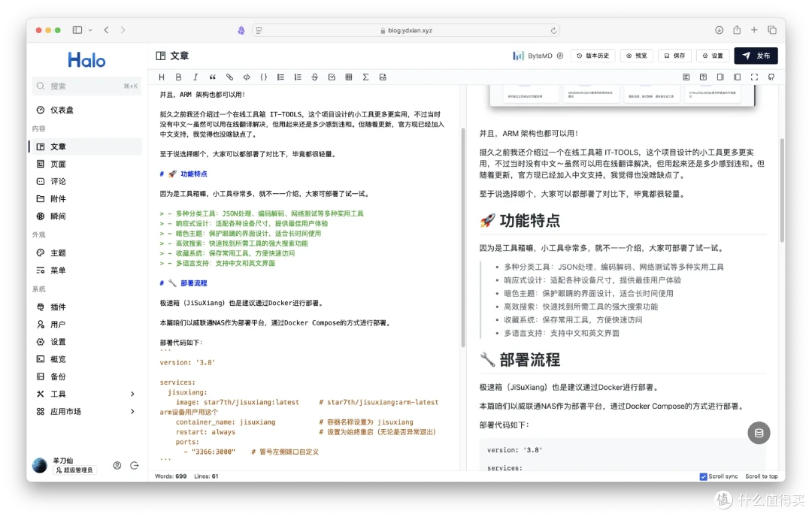
Task: Insert a hyperlink with link icon
Action: point(229,77)
